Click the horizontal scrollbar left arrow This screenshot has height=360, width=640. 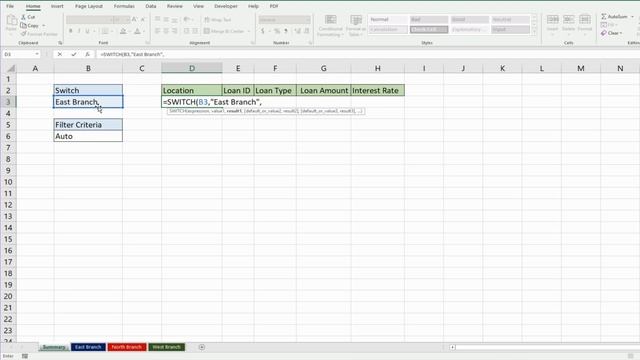(x=453, y=347)
